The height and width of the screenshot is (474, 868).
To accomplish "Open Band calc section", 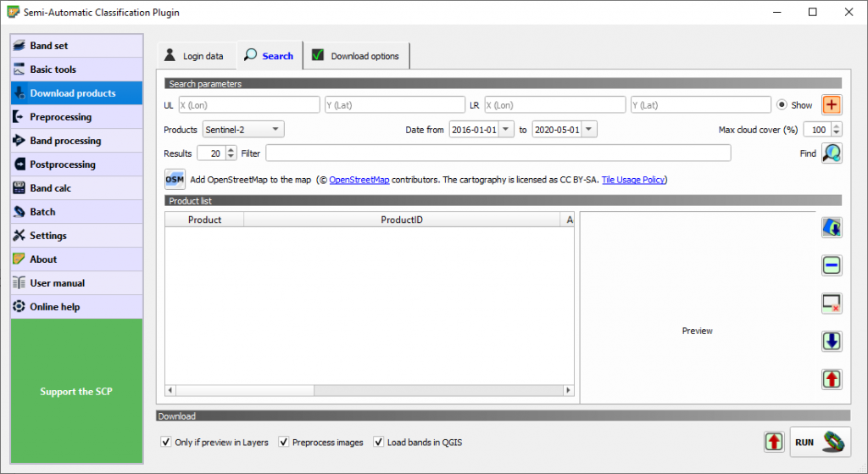I will tap(76, 188).
